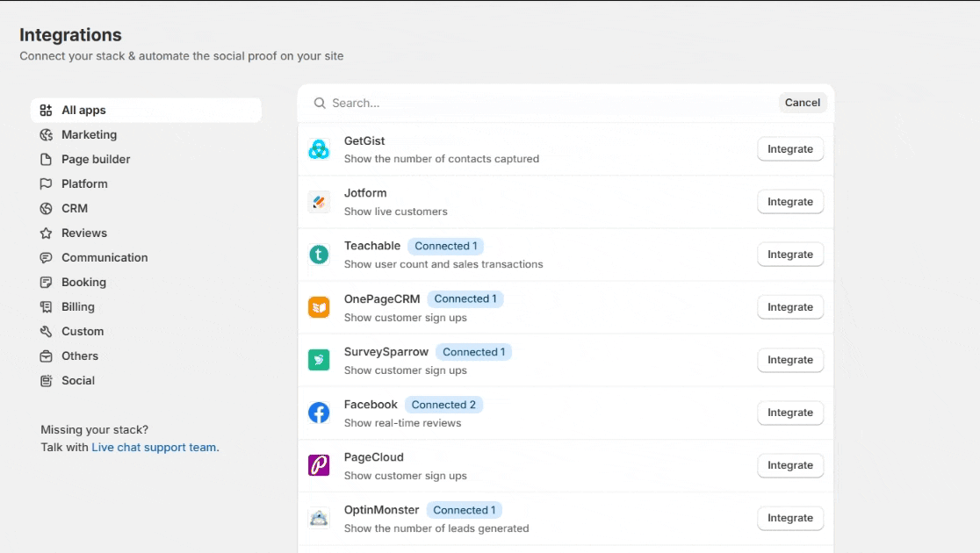Integrate the GetGist app
The width and height of the screenshot is (980, 553).
790,149
